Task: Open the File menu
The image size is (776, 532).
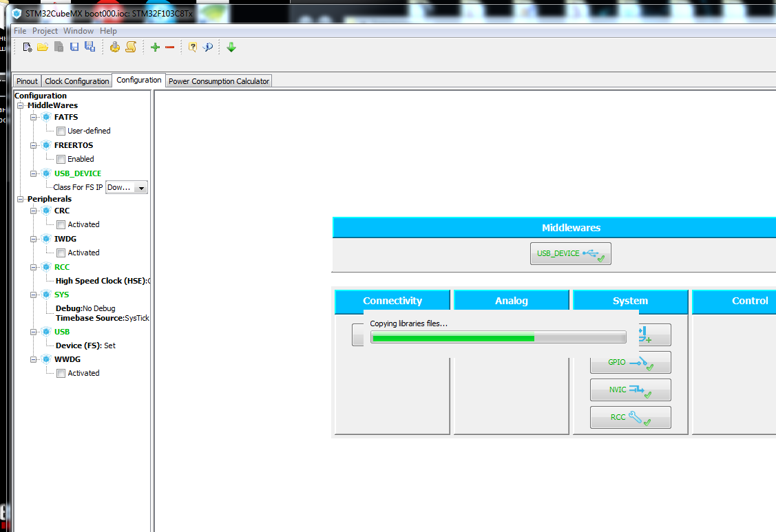Action: (20, 31)
